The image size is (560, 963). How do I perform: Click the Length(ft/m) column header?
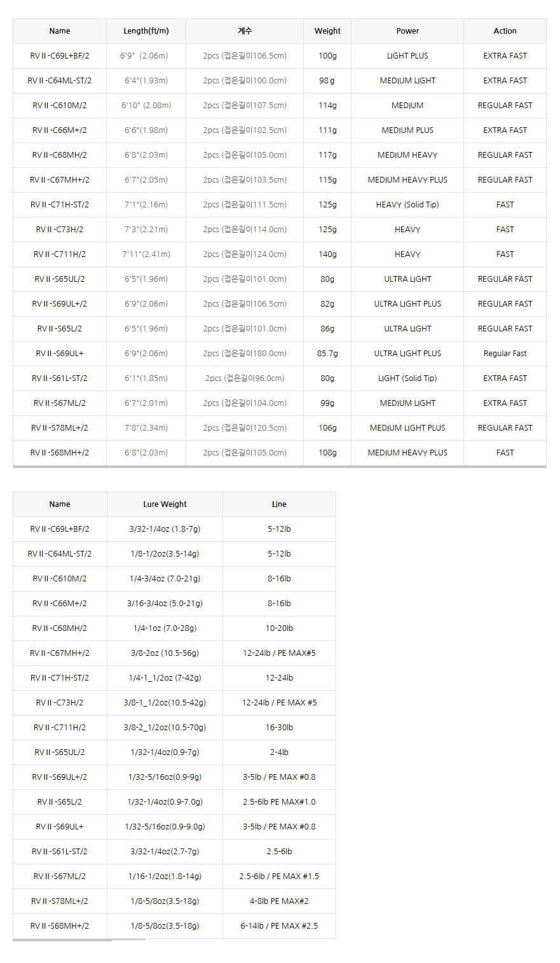[x=146, y=31]
